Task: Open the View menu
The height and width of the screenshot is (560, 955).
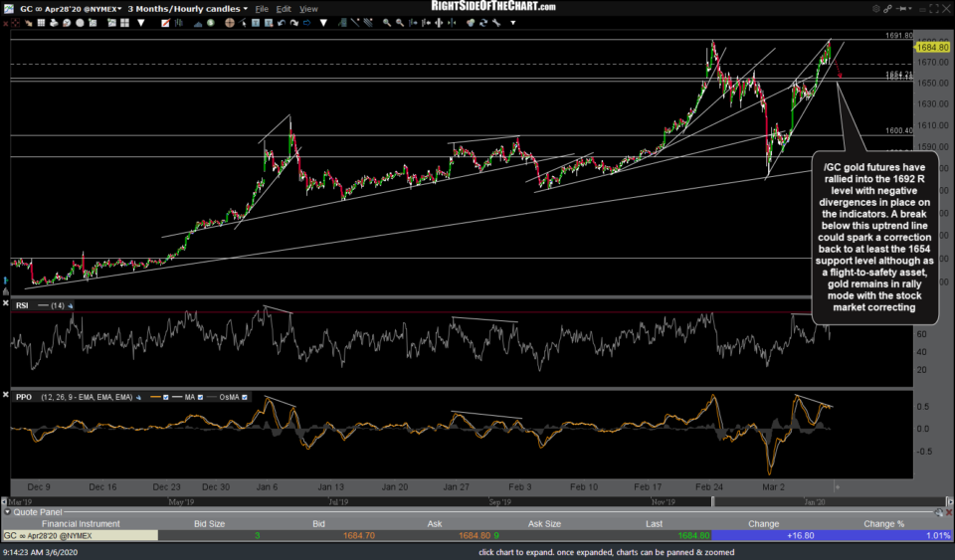Action: (x=308, y=9)
